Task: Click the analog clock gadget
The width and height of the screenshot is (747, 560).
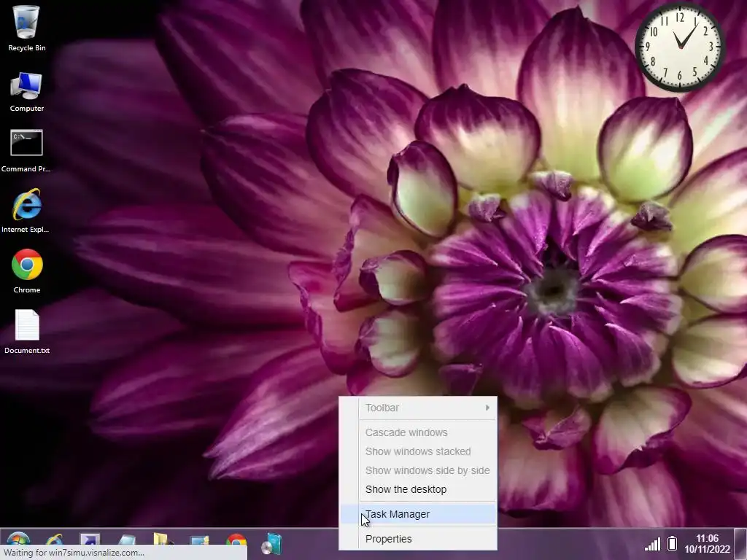Action: [680, 47]
